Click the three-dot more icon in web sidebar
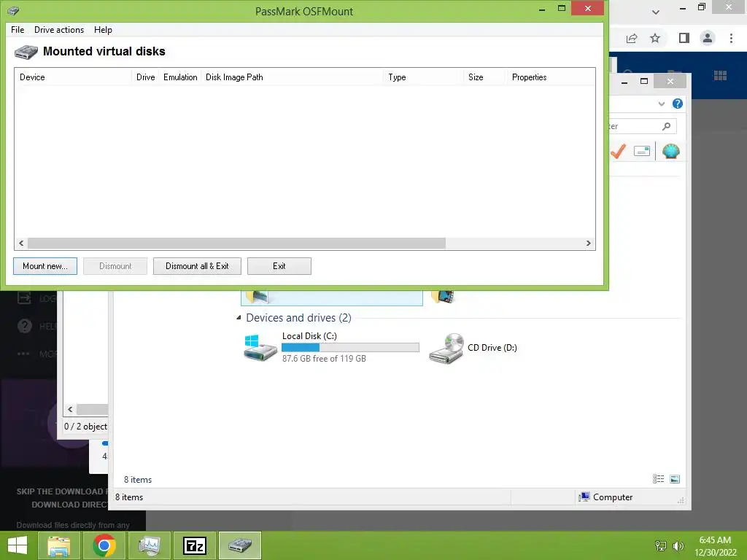Image resolution: width=747 pixels, height=560 pixels. pos(23,354)
